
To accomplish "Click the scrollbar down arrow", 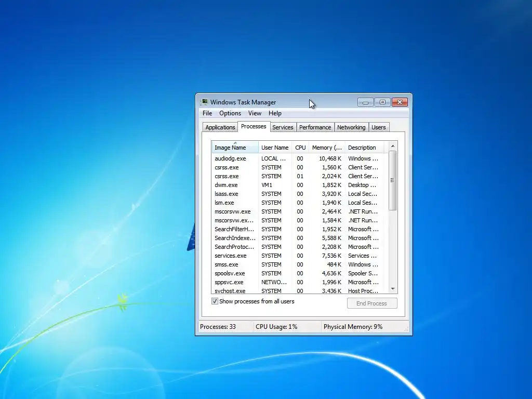I will pos(393,289).
